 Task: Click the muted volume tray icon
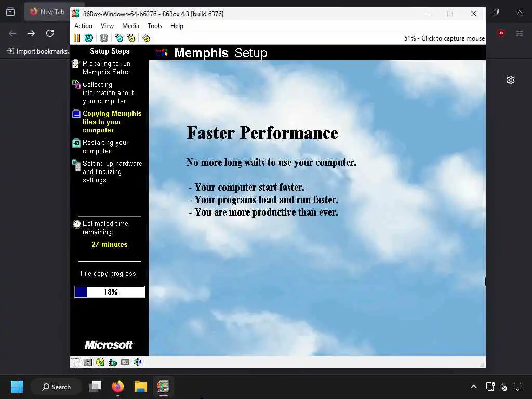point(503,387)
